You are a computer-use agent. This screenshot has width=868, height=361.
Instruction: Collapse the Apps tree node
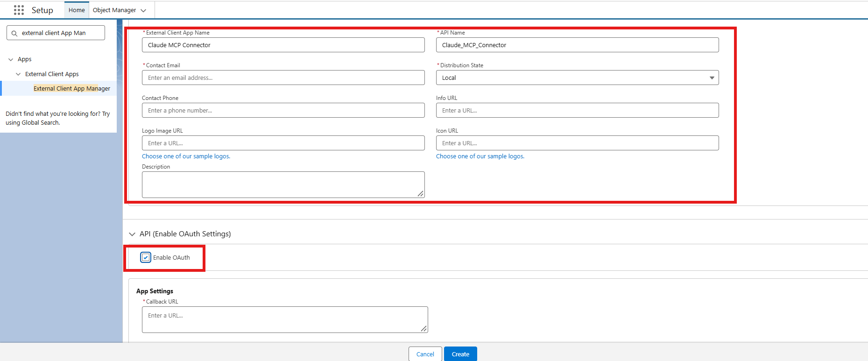(x=11, y=59)
